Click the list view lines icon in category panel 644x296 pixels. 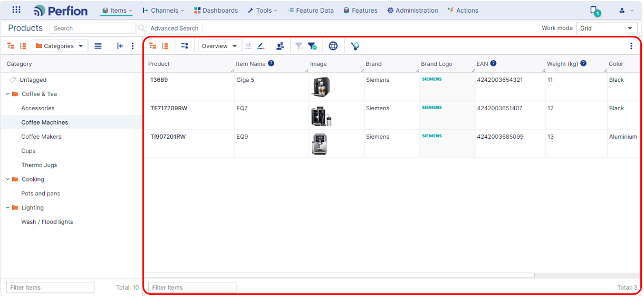click(x=98, y=46)
